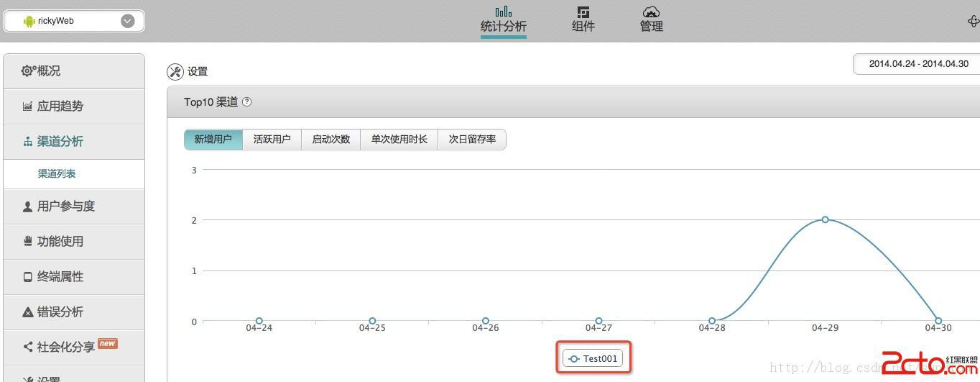
Task: Click the warning triangle icon beside 错误分析
Action: [27, 312]
